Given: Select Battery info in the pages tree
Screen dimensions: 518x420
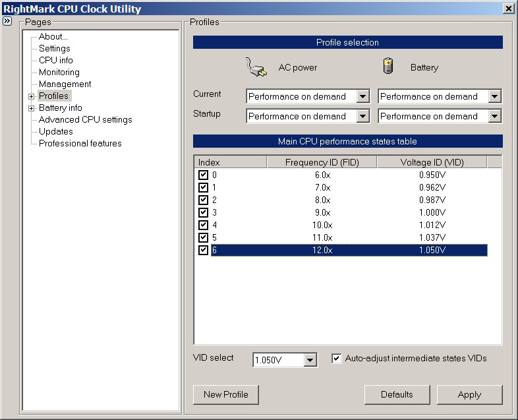Looking at the screenshot, I should 61,107.
